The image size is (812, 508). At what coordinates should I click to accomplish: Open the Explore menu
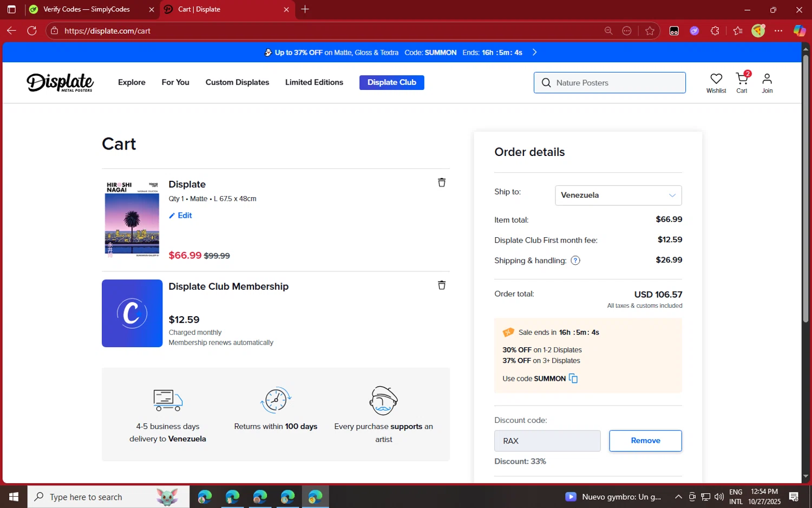[132, 82]
